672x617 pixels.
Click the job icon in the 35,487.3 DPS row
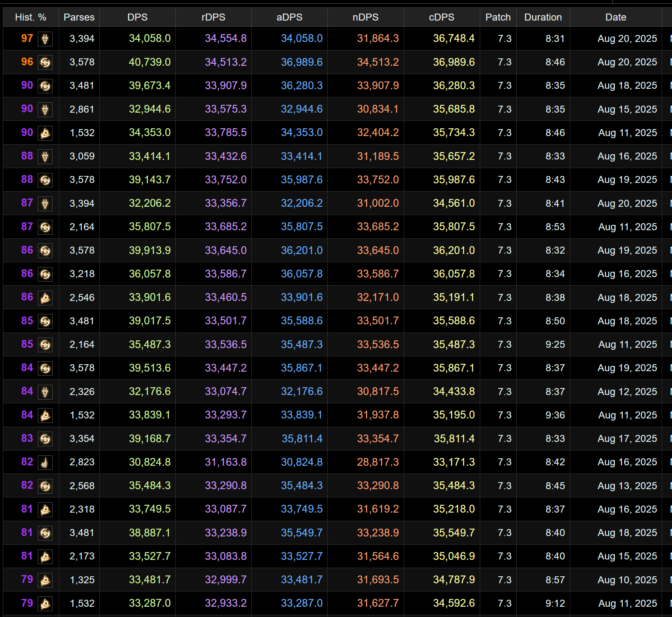(45, 345)
